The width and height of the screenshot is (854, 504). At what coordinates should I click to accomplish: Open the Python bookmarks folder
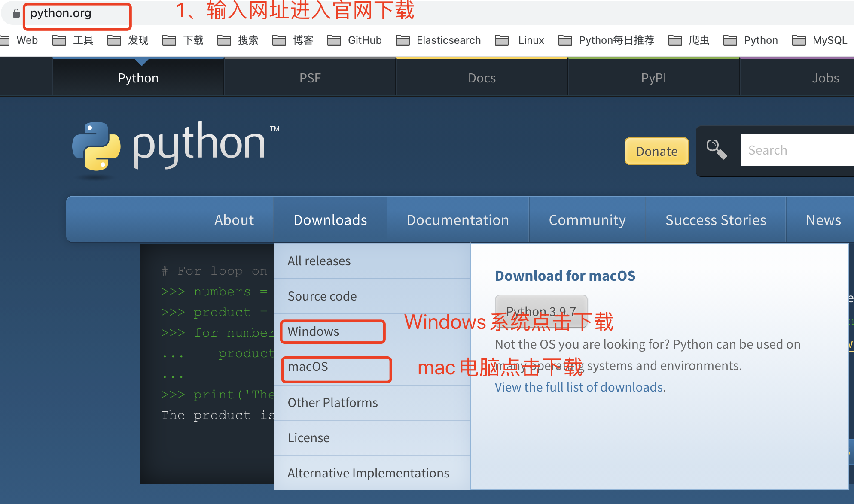coord(750,40)
